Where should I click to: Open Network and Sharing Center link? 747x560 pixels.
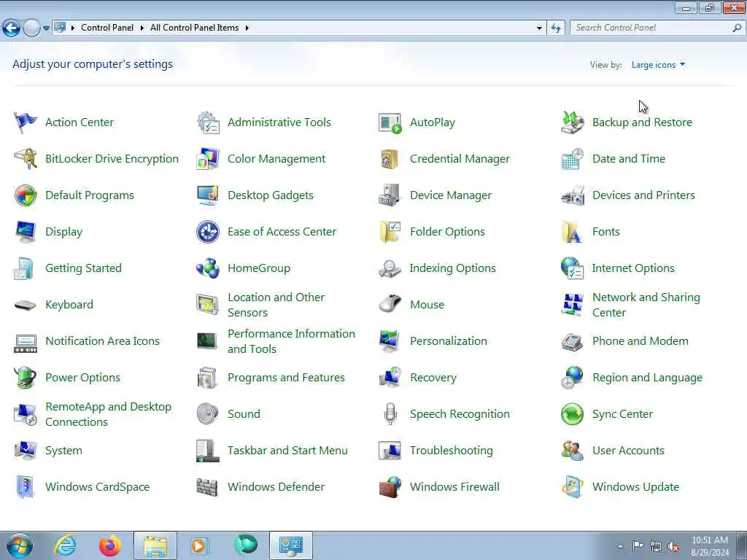point(646,305)
